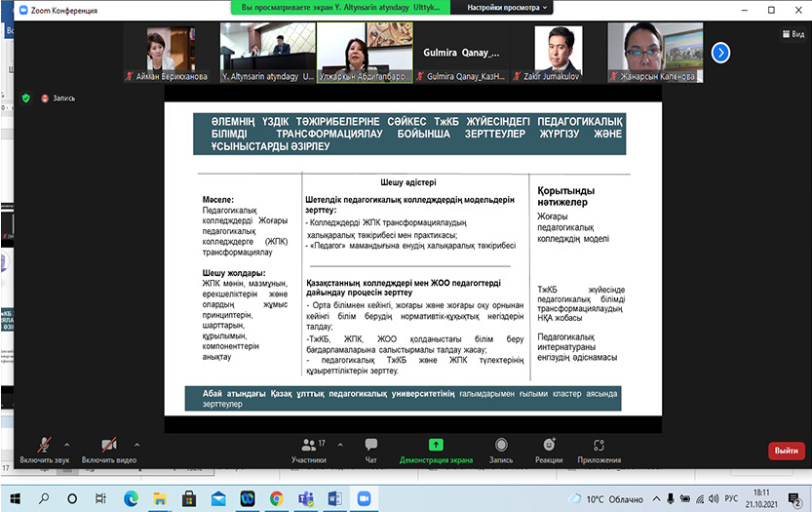Open the Реакции reactions menu
Image resolution: width=812 pixels, height=512 pixels.
click(x=549, y=445)
